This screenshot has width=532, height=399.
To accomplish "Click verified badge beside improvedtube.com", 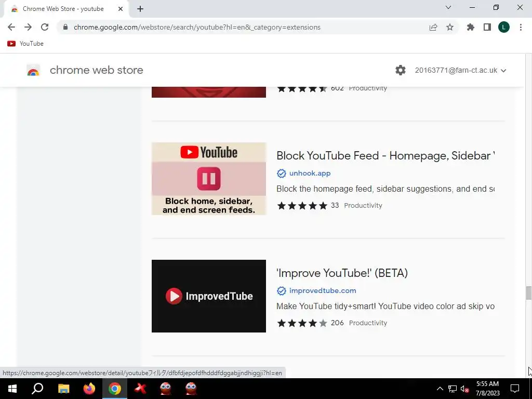I will point(281,291).
